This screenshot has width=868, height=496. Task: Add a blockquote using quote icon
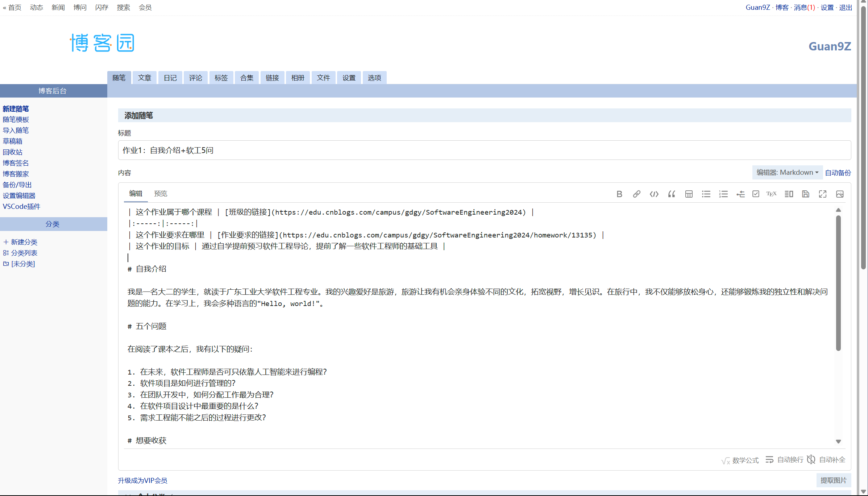pos(671,194)
